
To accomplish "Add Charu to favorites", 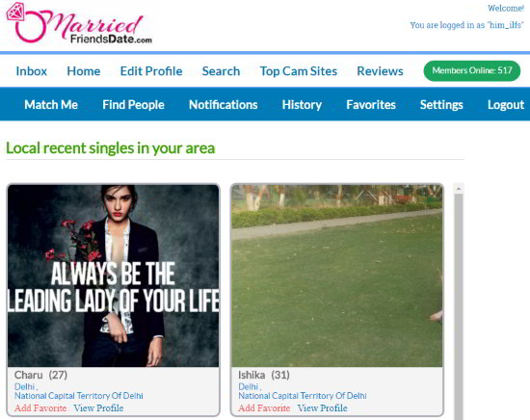I will click(40, 407).
